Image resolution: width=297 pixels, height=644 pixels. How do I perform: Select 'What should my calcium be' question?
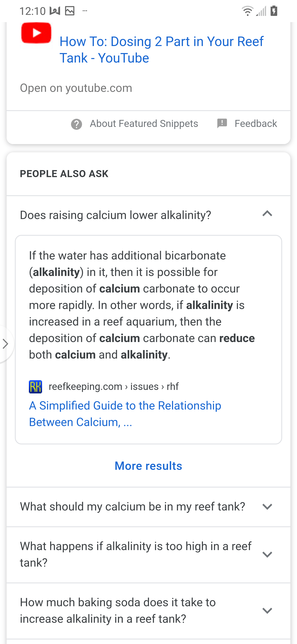(132, 507)
